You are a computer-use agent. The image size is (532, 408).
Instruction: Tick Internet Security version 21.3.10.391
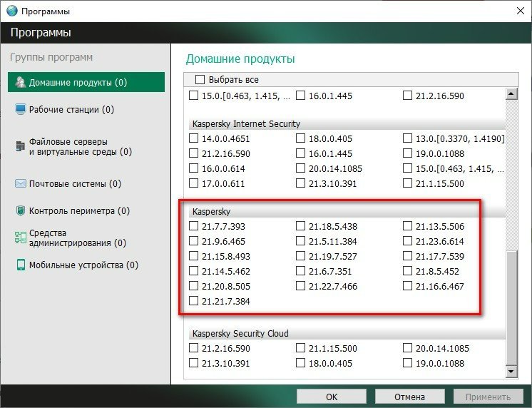[x=300, y=183]
